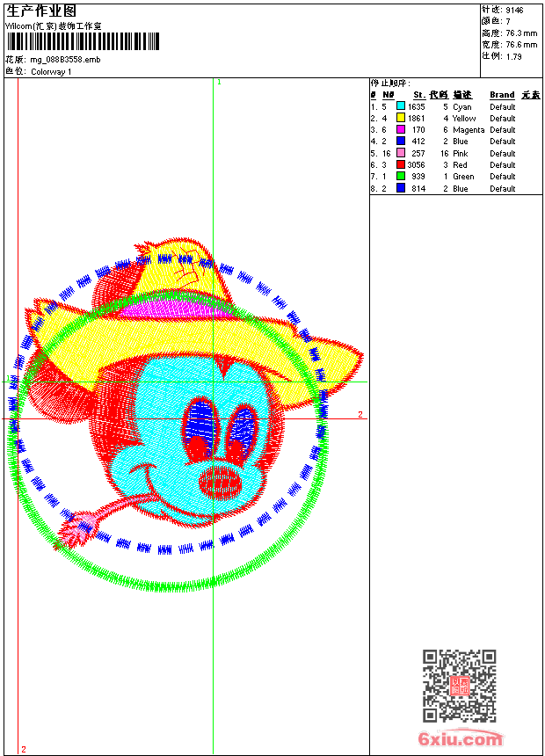Select the file name mg_088B3558.emb
Image resolution: width=545 pixels, height=756 pixels.
[65, 60]
